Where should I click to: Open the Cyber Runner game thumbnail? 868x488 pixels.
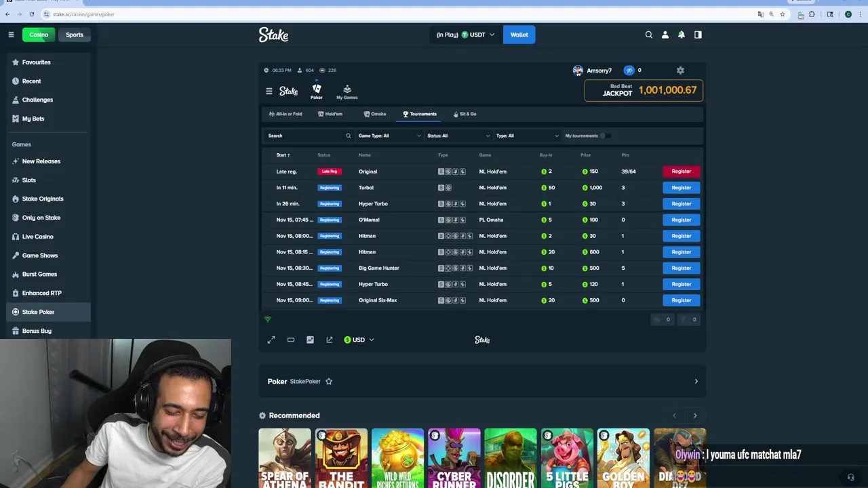click(x=454, y=458)
